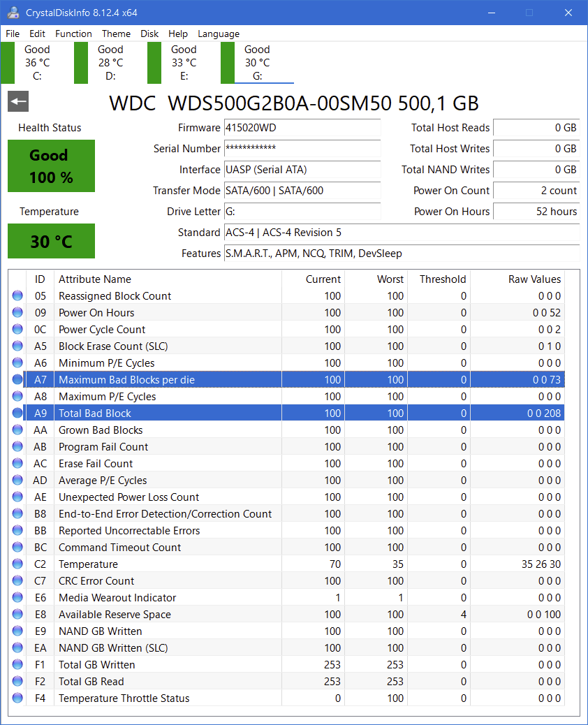Click the back arrow disk navigation button
588x725 pixels.
[x=18, y=101]
